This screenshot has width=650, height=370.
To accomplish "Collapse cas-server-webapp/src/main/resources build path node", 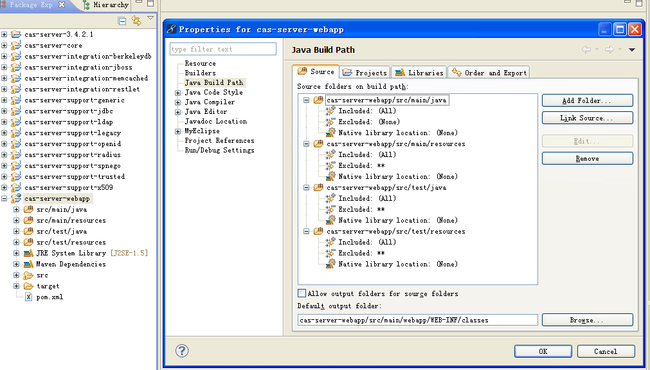I will point(306,144).
